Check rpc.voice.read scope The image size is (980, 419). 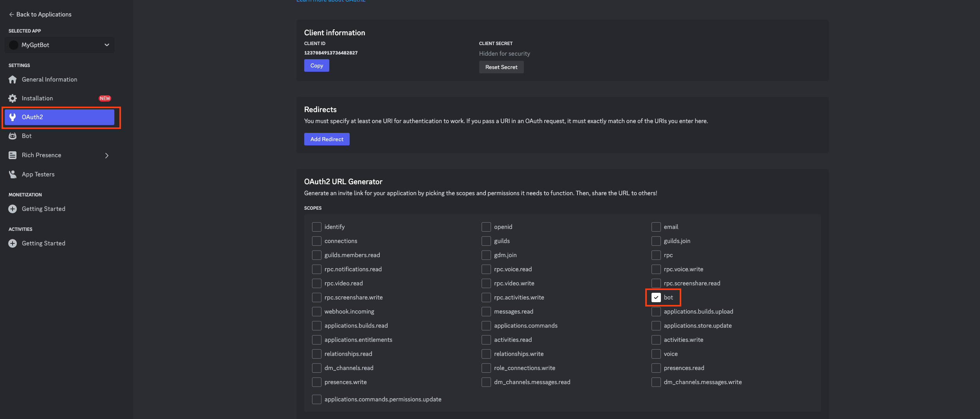click(486, 269)
